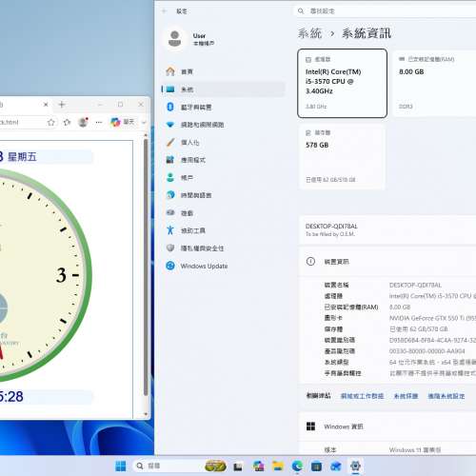This screenshot has width=476, height=476.
Task: Open 藍牙與裝置 Bluetooth settings in sidebar
Action: click(x=223, y=108)
